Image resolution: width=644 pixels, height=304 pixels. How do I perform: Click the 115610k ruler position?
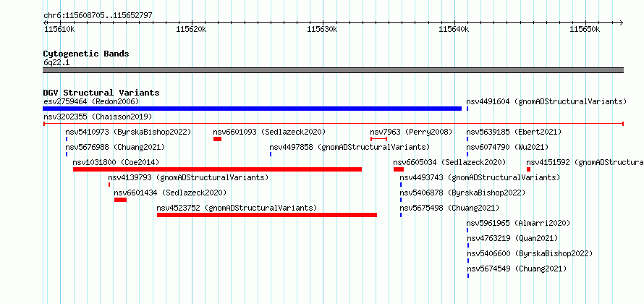coord(59,29)
